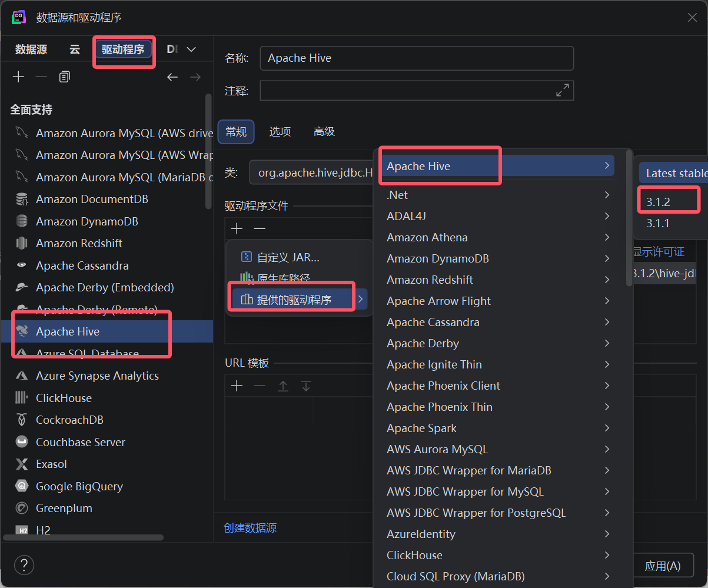Select ClickHouse driver icon
This screenshot has width=708, height=588.
click(x=22, y=398)
